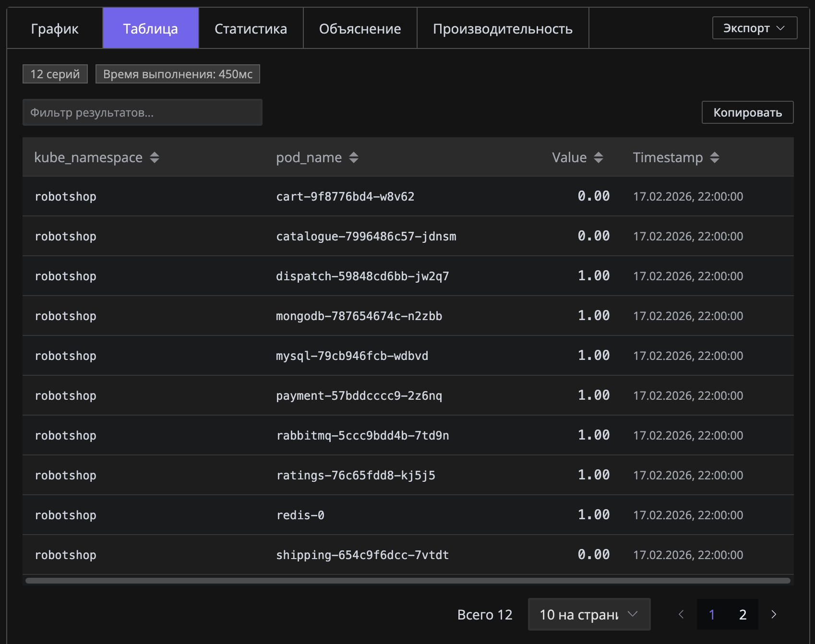Open the Экспорт dropdown menu
Image resolution: width=815 pixels, height=644 pixels.
(x=755, y=28)
